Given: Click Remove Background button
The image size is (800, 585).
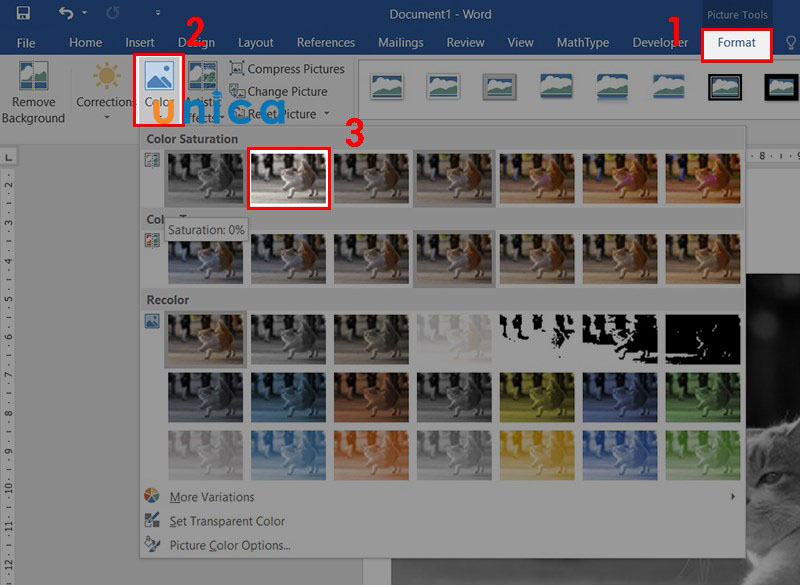Looking at the screenshot, I should [x=34, y=92].
